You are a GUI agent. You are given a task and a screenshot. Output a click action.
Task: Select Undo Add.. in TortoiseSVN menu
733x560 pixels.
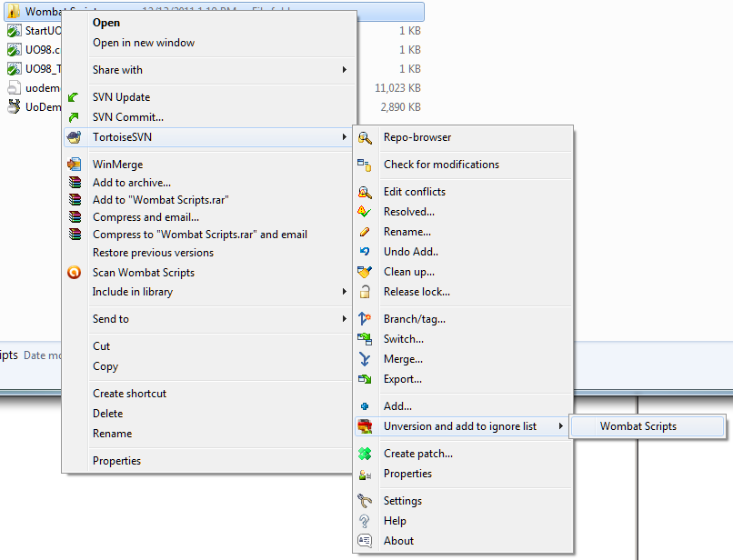point(410,252)
